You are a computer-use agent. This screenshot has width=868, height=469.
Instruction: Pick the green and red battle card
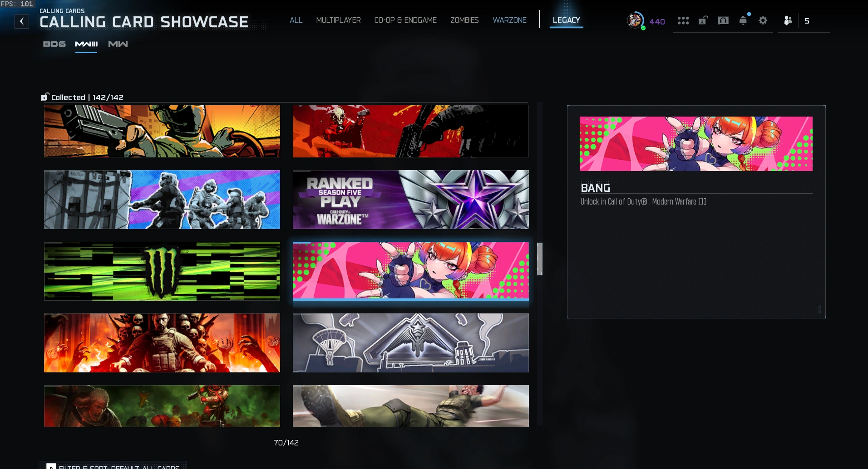162,406
